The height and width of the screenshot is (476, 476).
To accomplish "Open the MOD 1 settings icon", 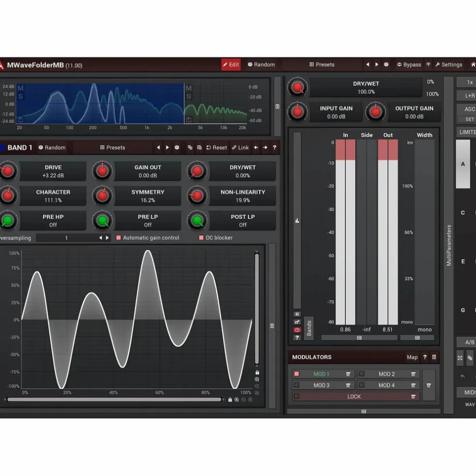I will click(348, 374).
